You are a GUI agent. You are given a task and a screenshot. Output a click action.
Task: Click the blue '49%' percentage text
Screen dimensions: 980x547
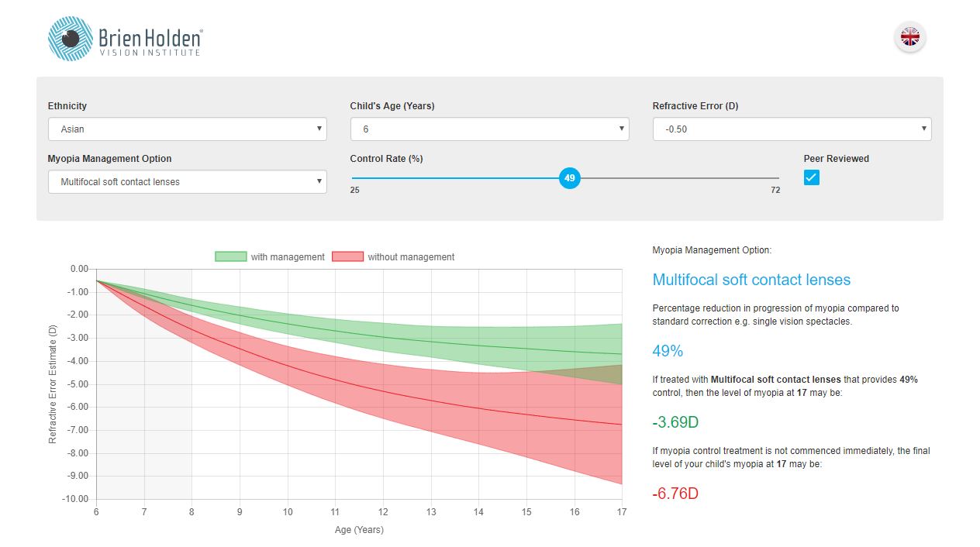coord(668,351)
